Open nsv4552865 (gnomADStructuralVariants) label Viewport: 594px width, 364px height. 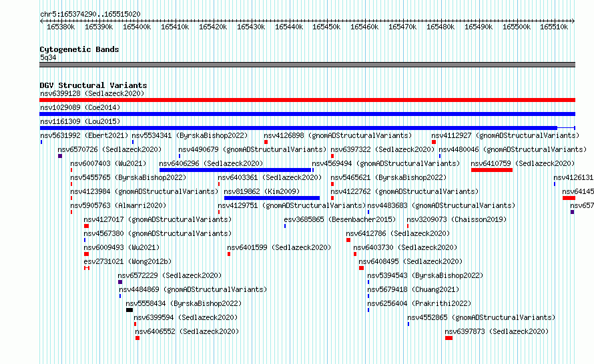point(481,317)
